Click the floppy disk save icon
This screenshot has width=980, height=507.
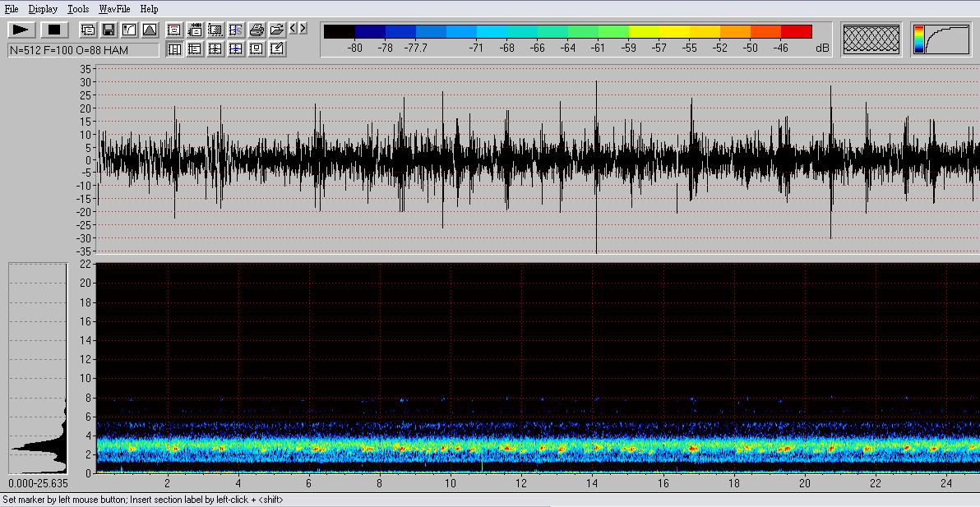pos(108,30)
